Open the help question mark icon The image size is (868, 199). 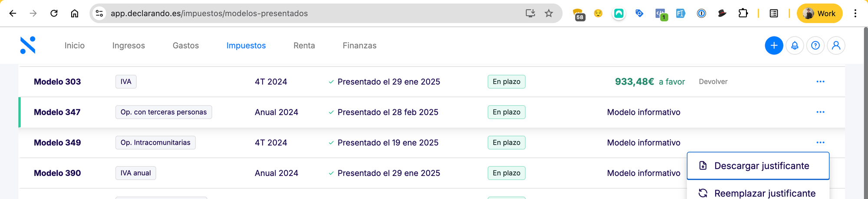(815, 46)
